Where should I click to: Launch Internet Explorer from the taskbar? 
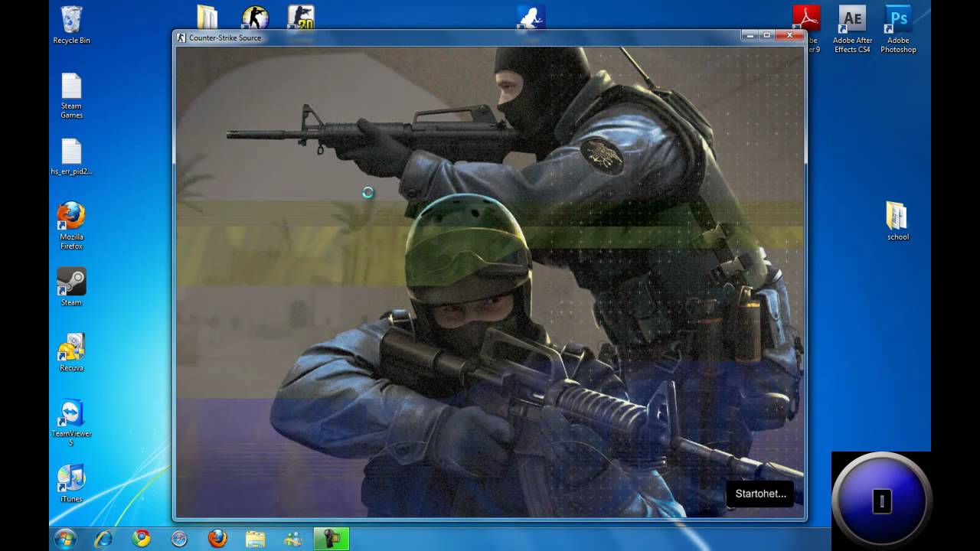(103, 539)
